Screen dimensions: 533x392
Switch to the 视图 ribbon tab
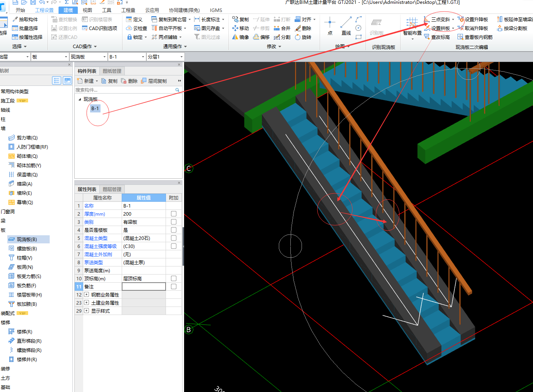(x=87, y=10)
